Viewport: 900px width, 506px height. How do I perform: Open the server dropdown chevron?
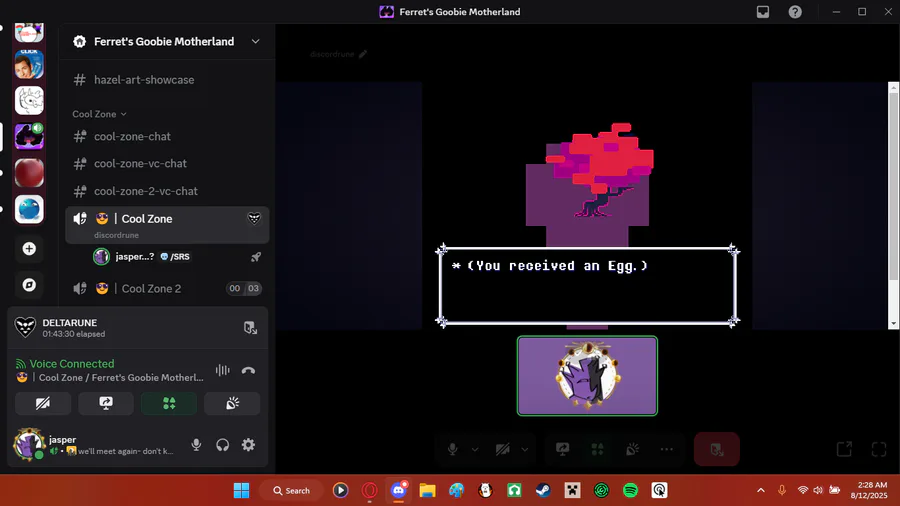coord(255,41)
